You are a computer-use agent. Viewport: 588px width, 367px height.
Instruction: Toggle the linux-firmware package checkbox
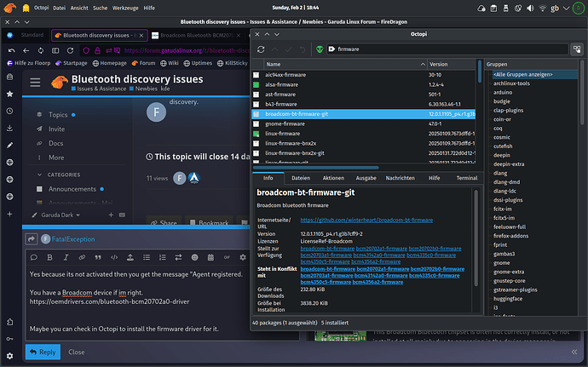pyautogui.click(x=257, y=134)
